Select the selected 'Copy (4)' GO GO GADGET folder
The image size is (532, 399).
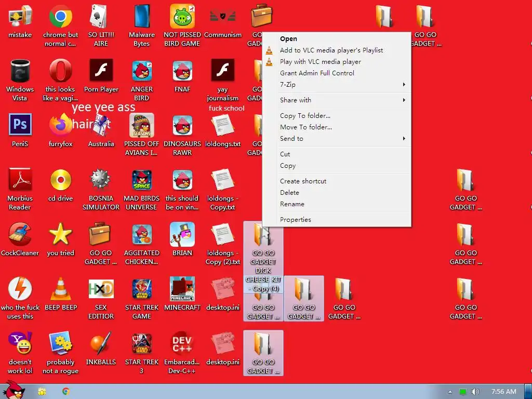[263, 257]
